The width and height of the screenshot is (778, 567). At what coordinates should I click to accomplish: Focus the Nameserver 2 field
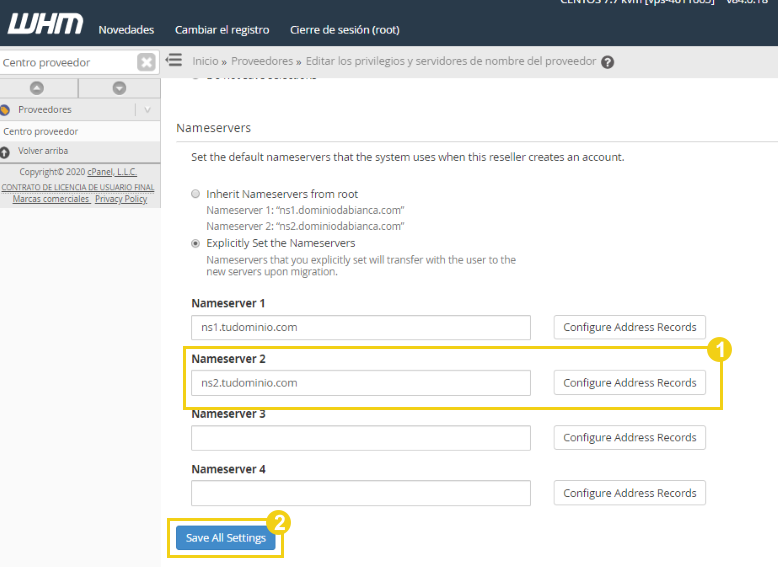coord(361,383)
